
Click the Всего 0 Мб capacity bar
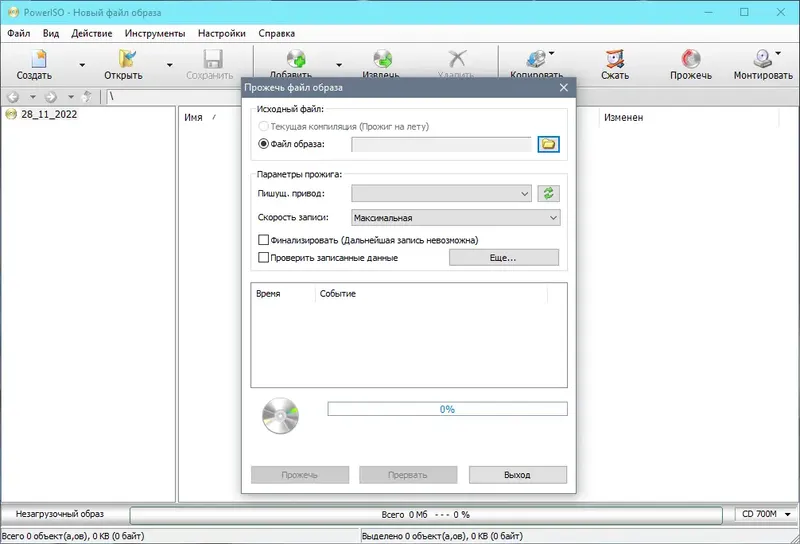pyautogui.click(x=426, y=514)
